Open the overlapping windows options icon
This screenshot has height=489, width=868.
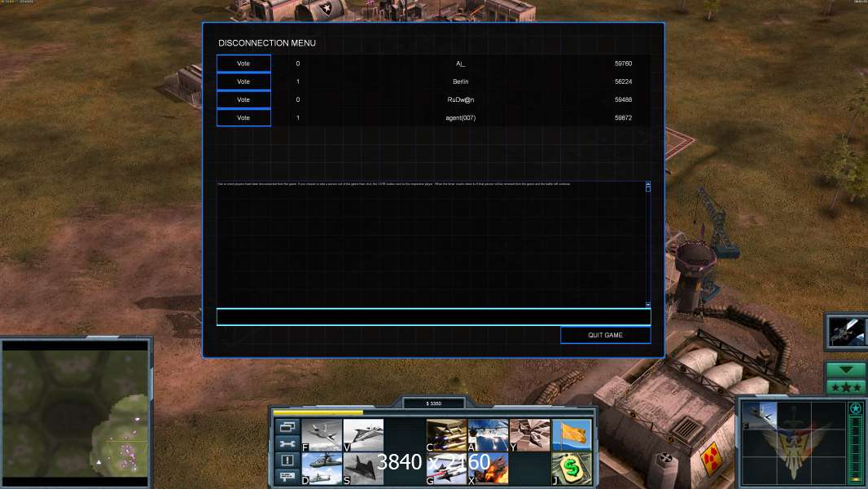287,426
